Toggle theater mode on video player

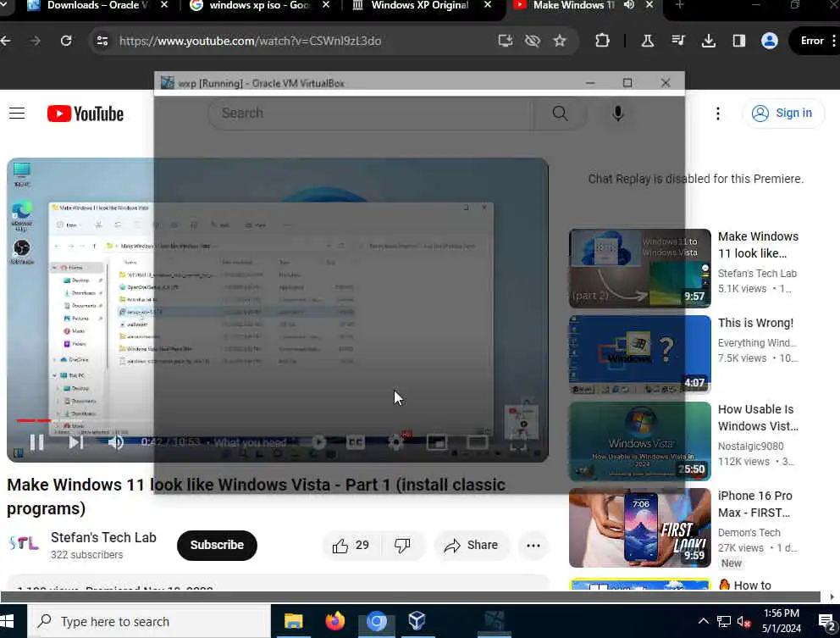476,442
